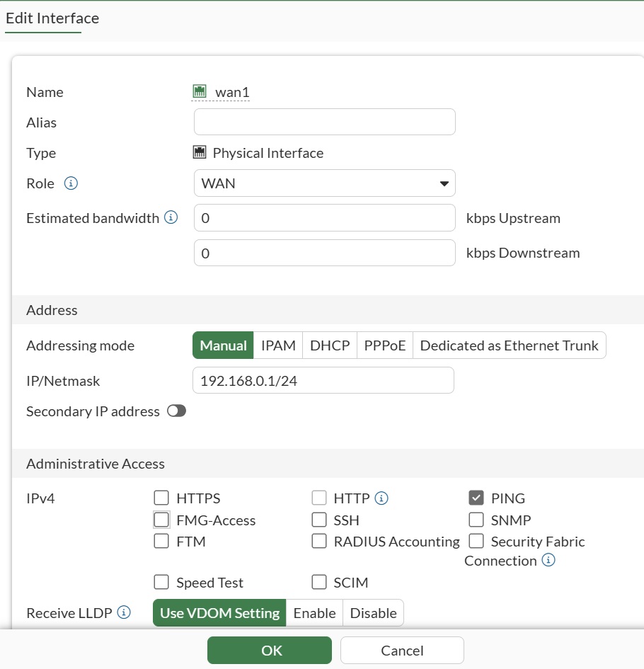Select IPAM addressing mode
The width and height of the screenshot is (644, 669).
click(278, 345)
